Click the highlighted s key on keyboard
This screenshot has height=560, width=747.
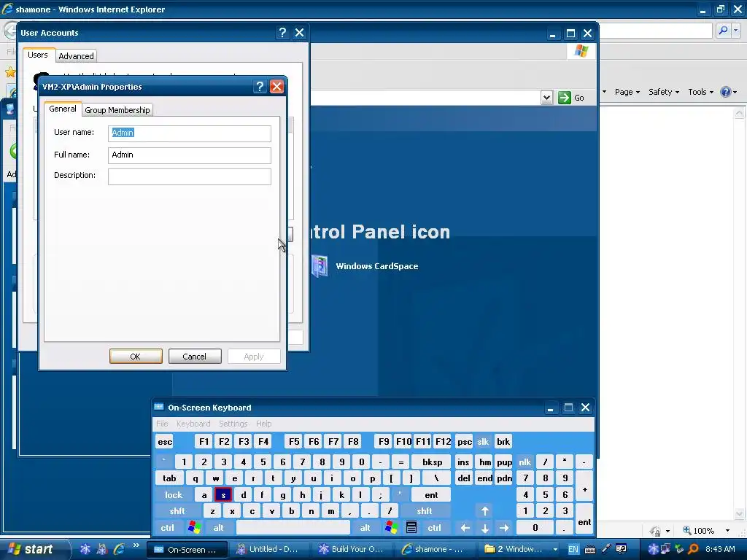tap(223, 495)
